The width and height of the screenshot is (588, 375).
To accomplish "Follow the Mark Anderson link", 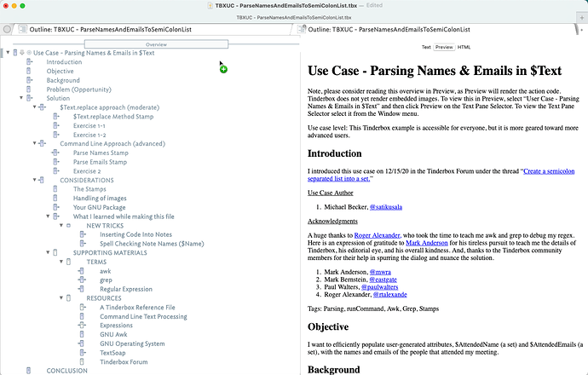I will pos(427,243).
